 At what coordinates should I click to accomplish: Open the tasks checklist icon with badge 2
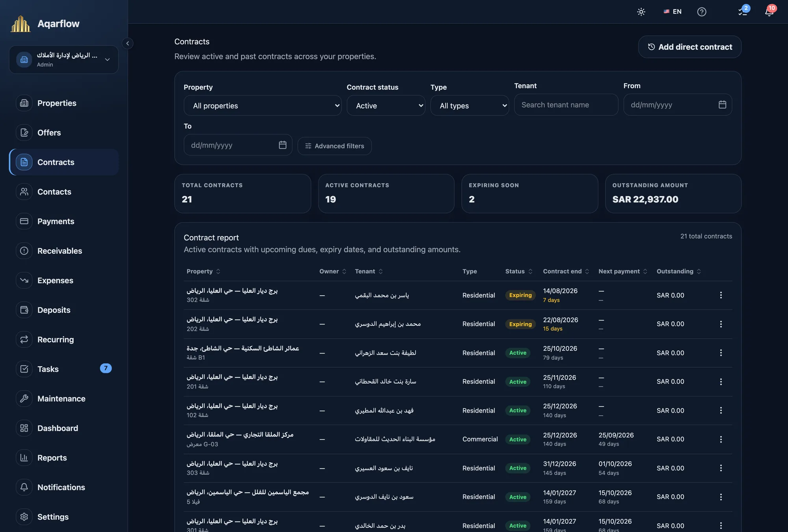tap(743, 12)
